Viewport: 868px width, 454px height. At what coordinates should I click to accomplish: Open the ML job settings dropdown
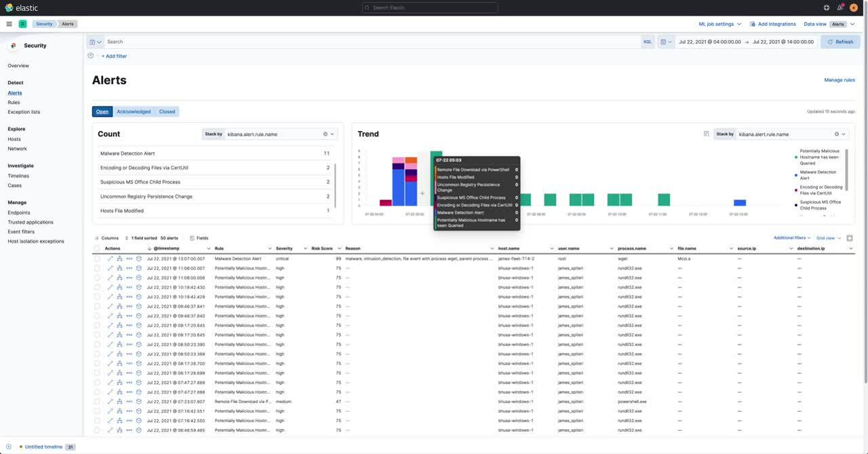pos(719,24)
